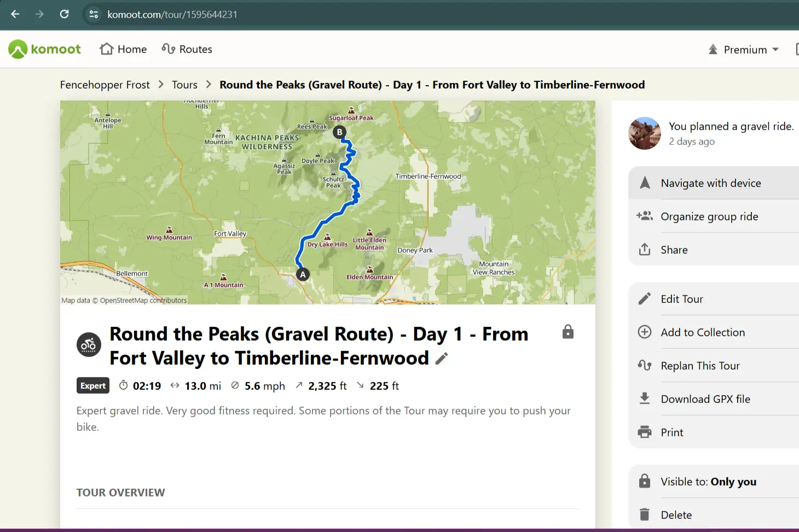The width and height of the screenshot is (799, 532).
Task: Click the gravel bike activity icon
Action: pyautogui.click(x=89, y=345)
